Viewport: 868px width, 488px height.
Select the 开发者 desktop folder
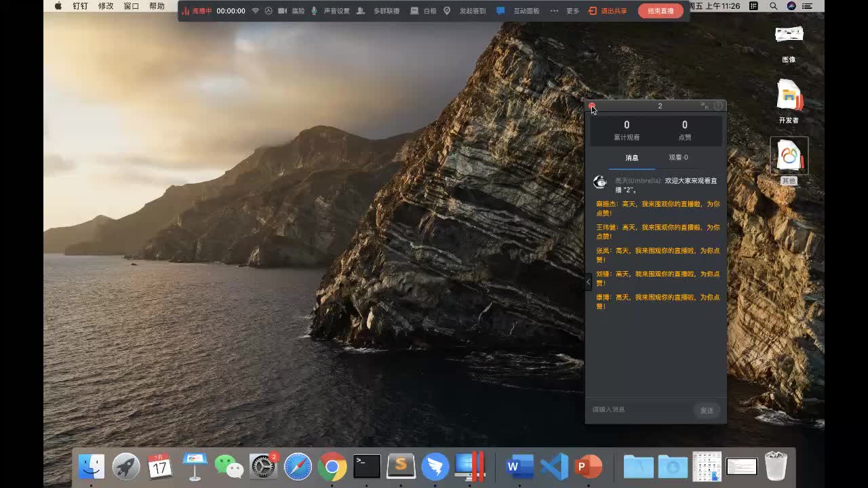tap(789, 101)
